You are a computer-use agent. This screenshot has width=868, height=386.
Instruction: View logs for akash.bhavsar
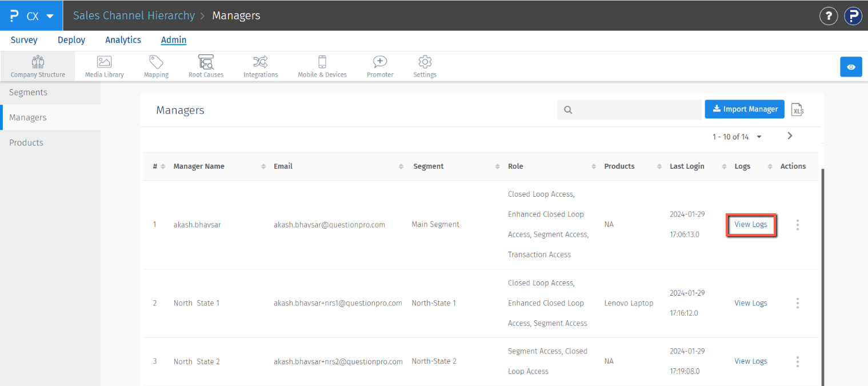(x=751, y=225)
